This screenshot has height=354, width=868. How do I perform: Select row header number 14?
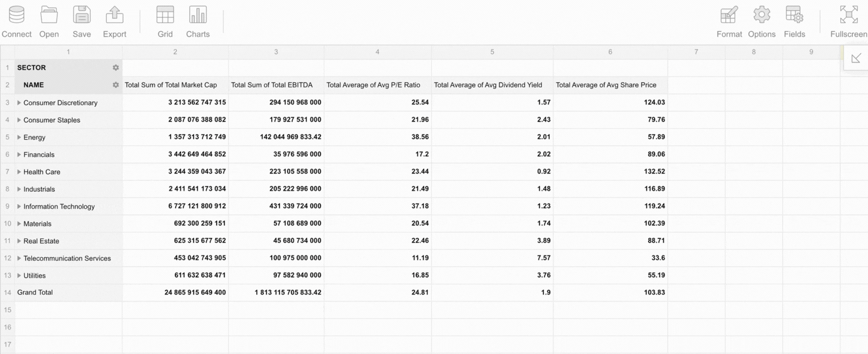7,292
